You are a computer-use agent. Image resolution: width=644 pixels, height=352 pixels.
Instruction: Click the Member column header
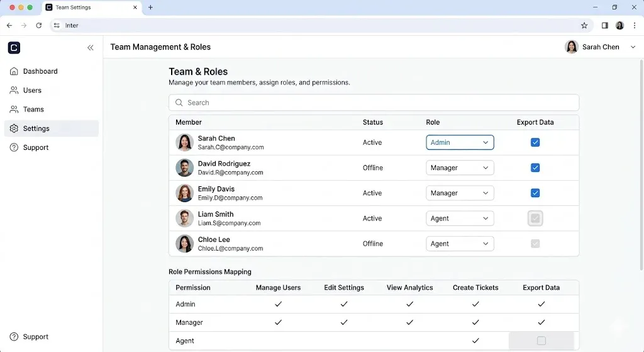tap(189, 122)
